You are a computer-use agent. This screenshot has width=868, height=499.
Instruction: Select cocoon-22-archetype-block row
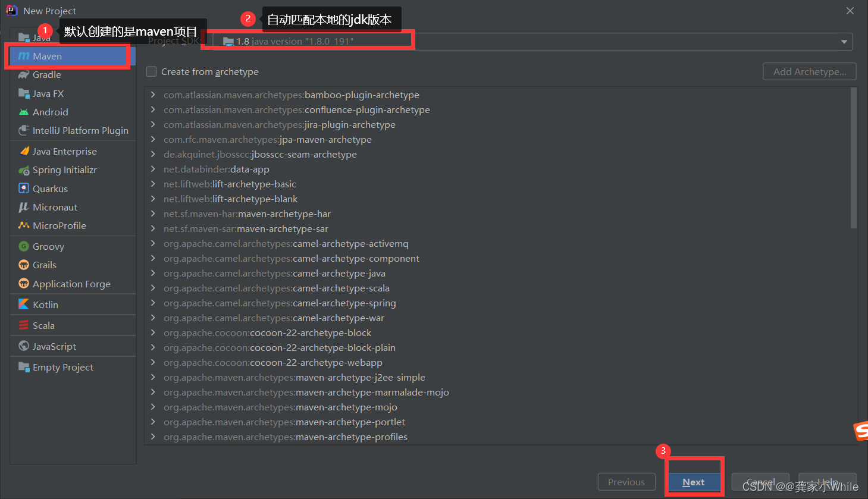[x=497, y=332]
